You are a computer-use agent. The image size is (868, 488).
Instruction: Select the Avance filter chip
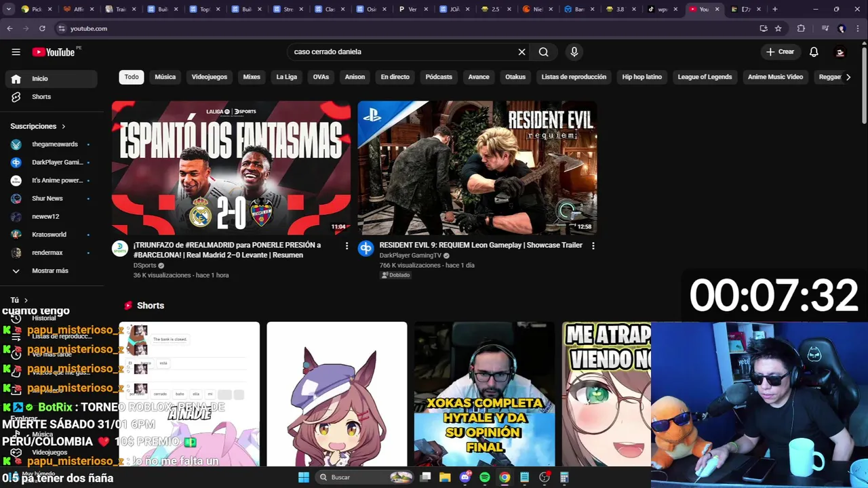(479, 77)
